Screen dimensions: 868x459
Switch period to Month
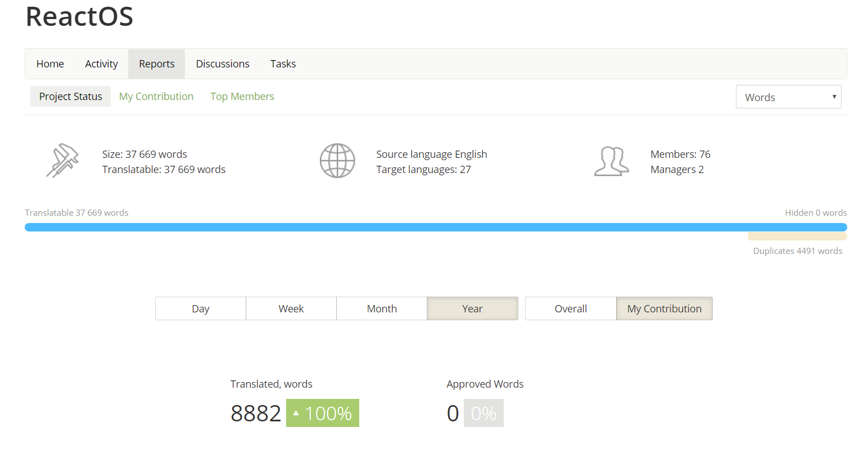click(x=382, y=308)
